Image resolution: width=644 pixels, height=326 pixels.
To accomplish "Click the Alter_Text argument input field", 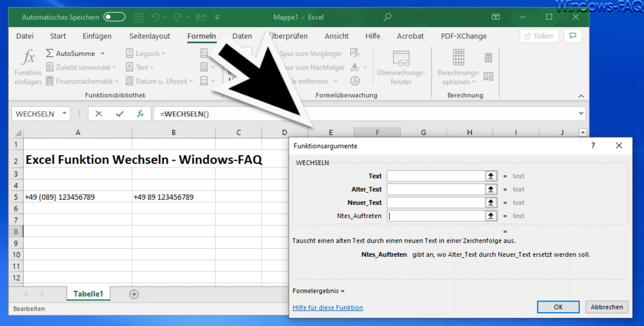I will [x=436, y=189].
